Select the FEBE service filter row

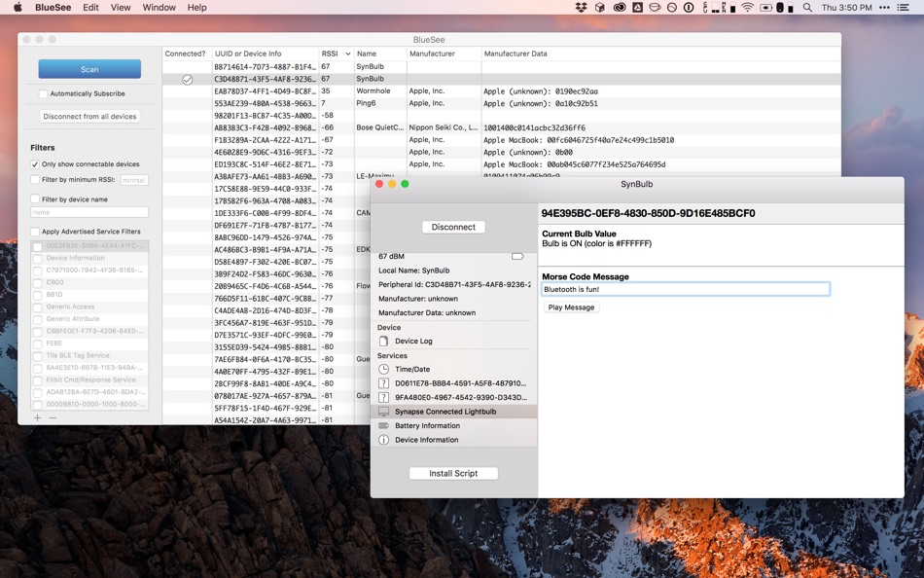89,343
